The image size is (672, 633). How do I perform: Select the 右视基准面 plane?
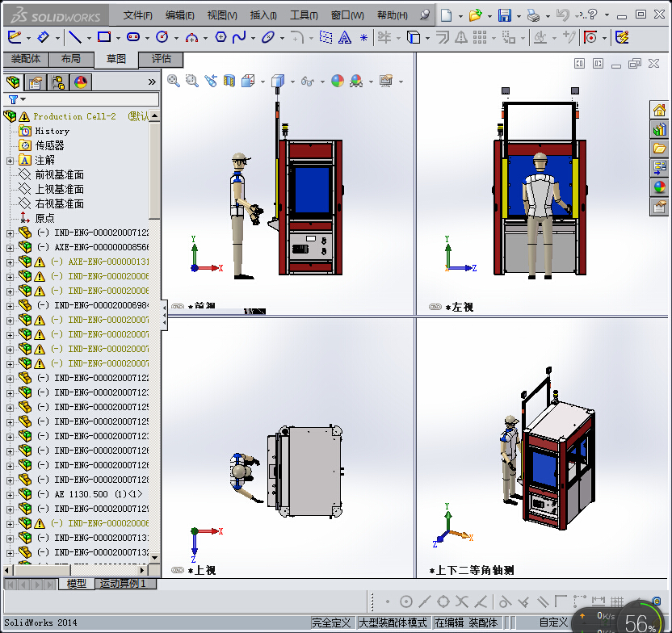(59, 203)
